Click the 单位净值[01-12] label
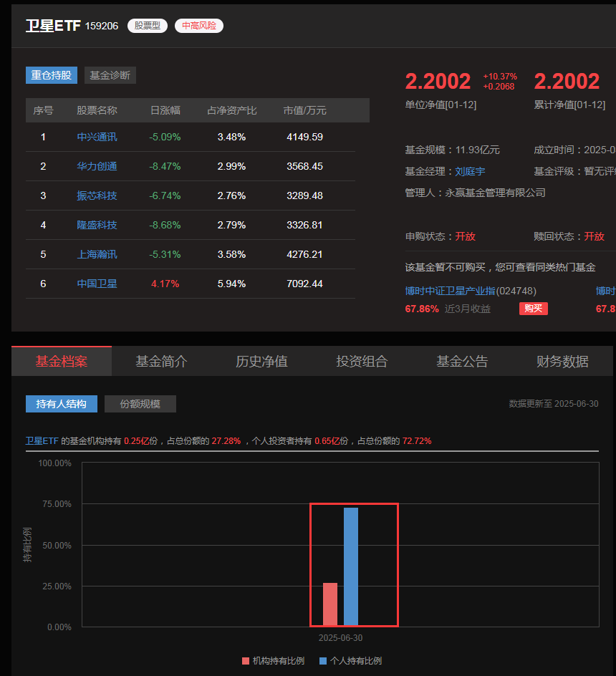Screen dimensions: 616x676 pos(441,105)
